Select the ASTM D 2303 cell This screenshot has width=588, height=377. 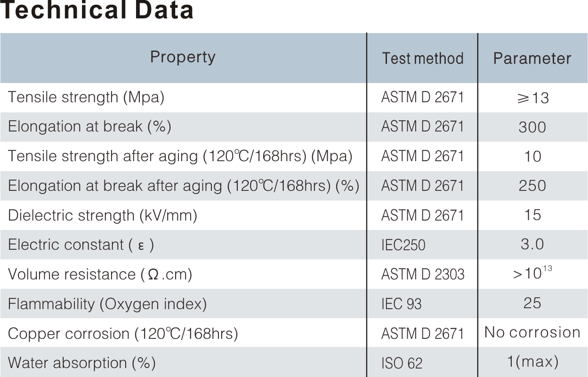422,274
